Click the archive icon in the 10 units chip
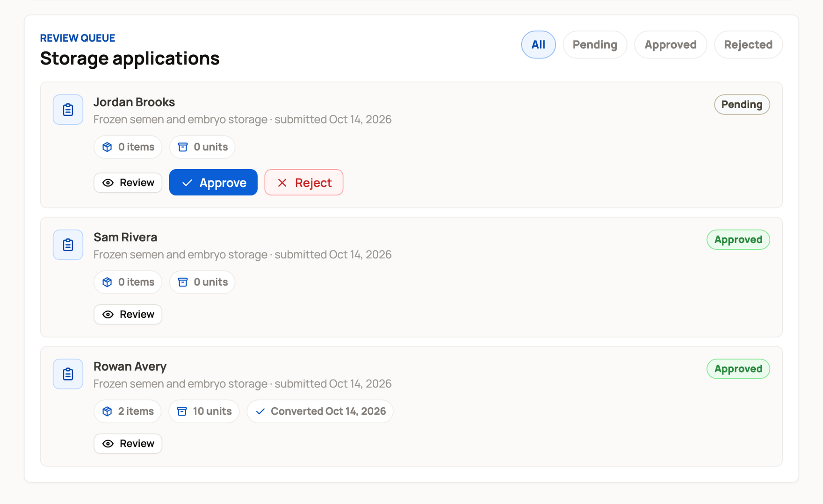 [x=182, y=411]
